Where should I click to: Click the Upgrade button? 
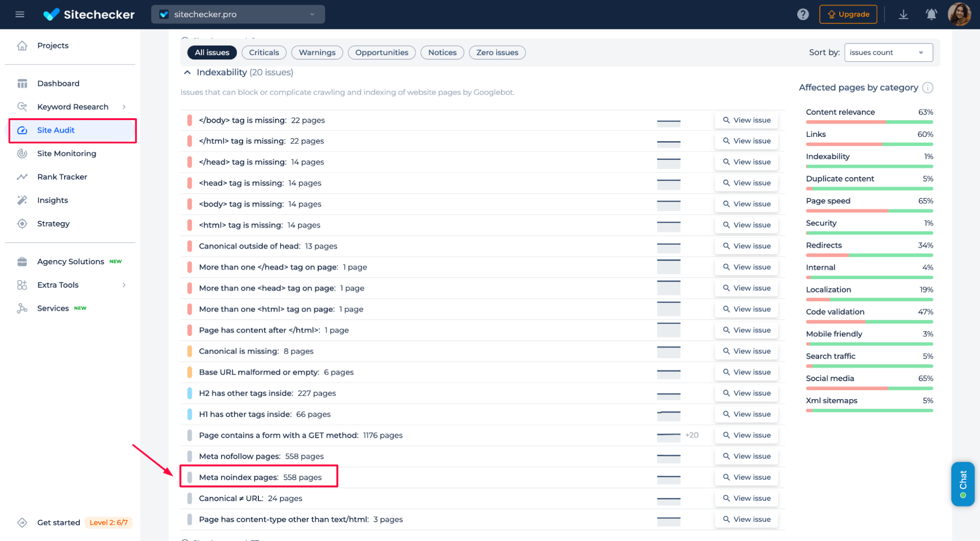tap(848, 14)
